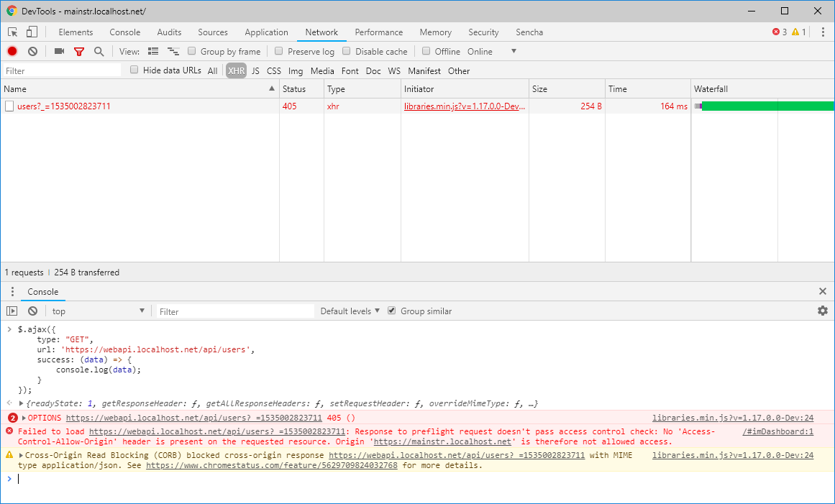Toggle the red filter funnel icon

click(x=79, y=52)
